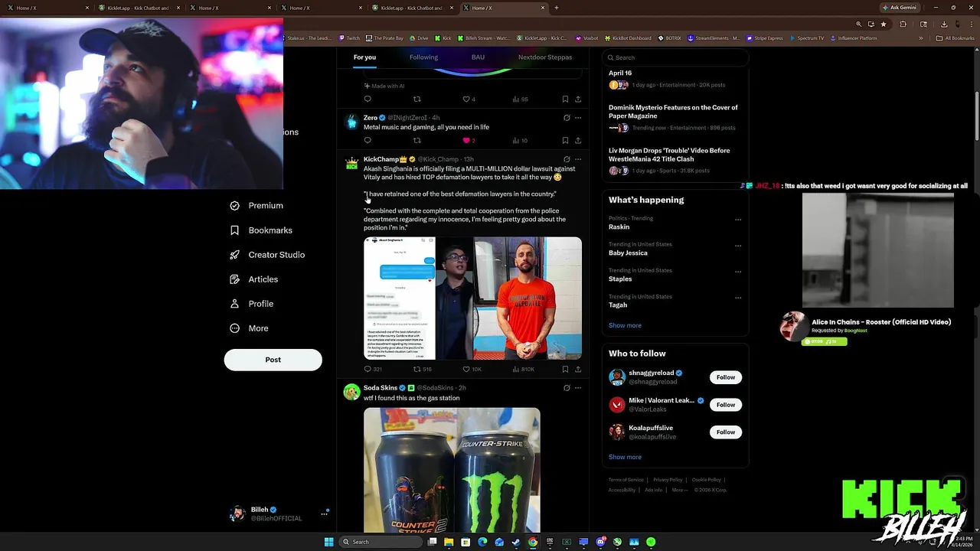Repost Zero's metal music post
This screenshot has height=551, width=980.
[417, 141]
